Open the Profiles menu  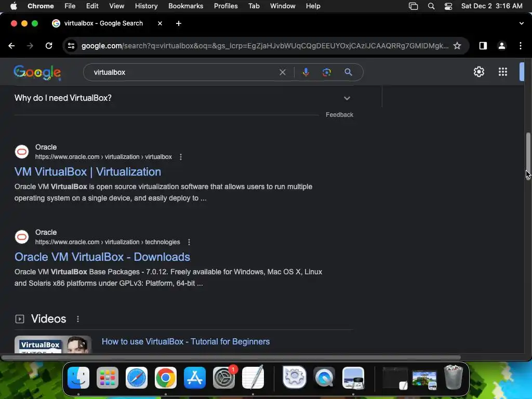(225, 6)
